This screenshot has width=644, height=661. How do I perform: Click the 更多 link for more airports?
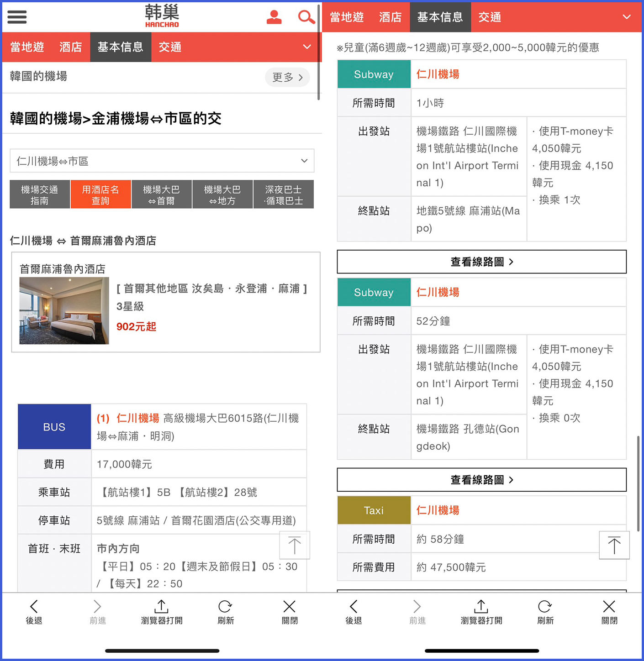tap(287, 77)
